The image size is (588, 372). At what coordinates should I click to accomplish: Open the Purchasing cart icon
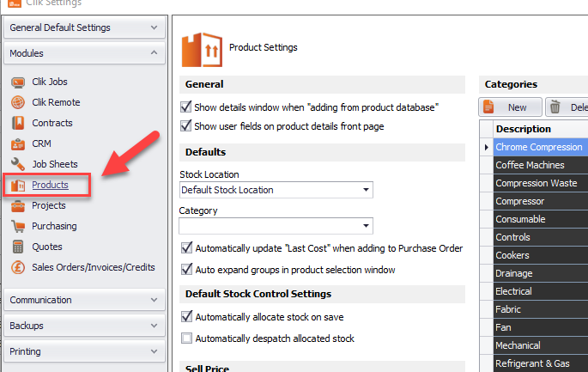[x=18, y=226]
